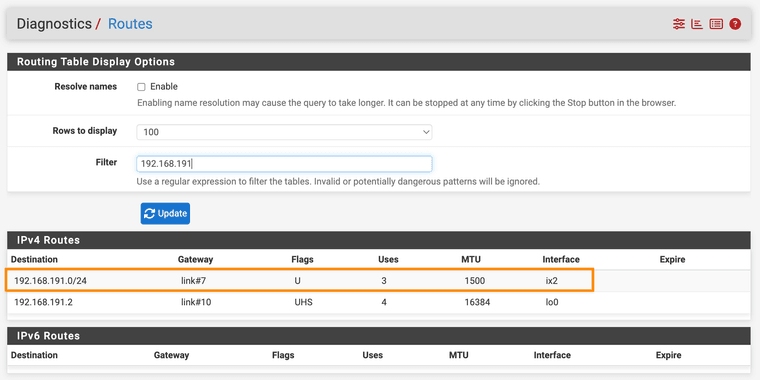Screen dimensions: 760x380
Task: Click the IPv6 Gateway column header
Action: (171, 355)
